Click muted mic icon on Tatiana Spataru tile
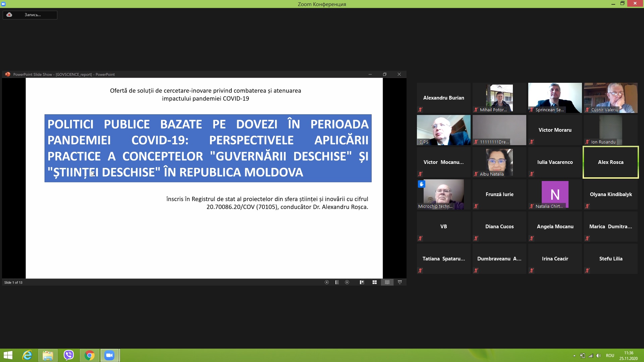This screenshot has width=644, height=362. (x=420, y=270)
